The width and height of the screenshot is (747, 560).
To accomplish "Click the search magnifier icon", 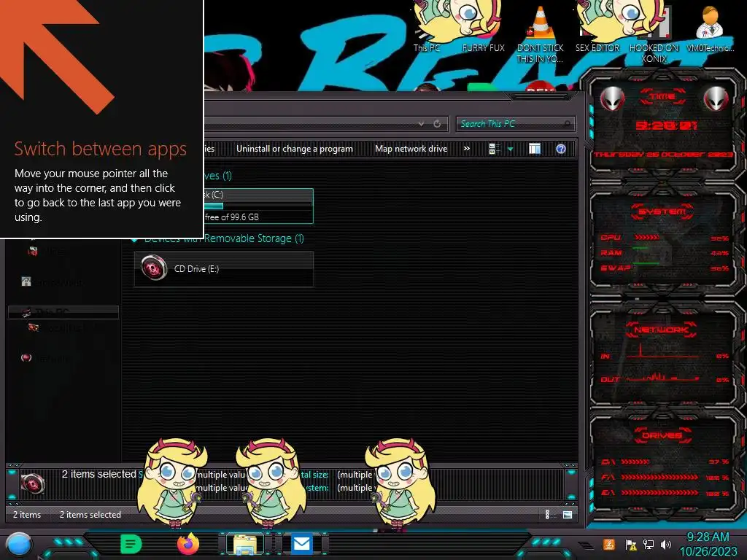I will [x=567, y=124].
